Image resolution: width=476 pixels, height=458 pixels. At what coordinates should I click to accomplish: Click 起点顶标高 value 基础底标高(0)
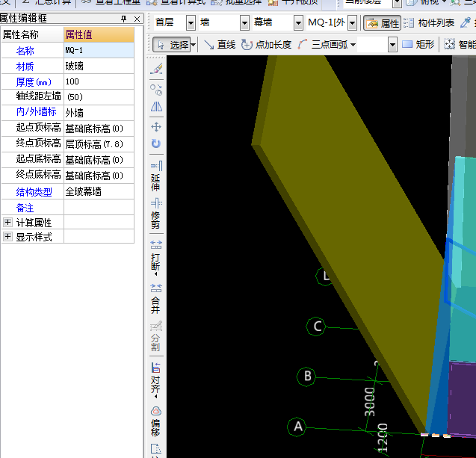pyautogui.click(x=99, y=129)
